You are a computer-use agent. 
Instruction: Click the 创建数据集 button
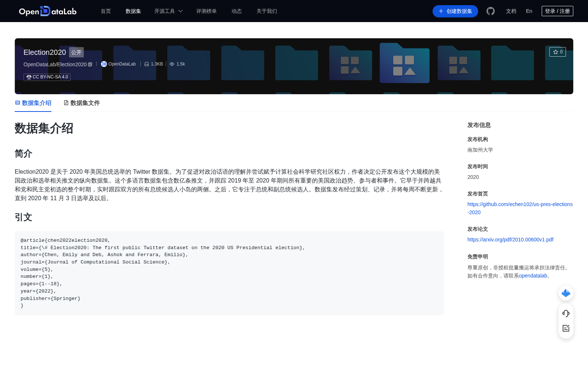pyautogui.click(x=455, y=11)
